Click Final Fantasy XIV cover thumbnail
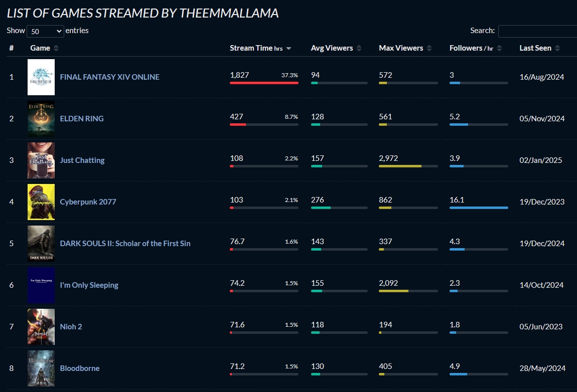The image size is (577, 392). tap(41, 77)
